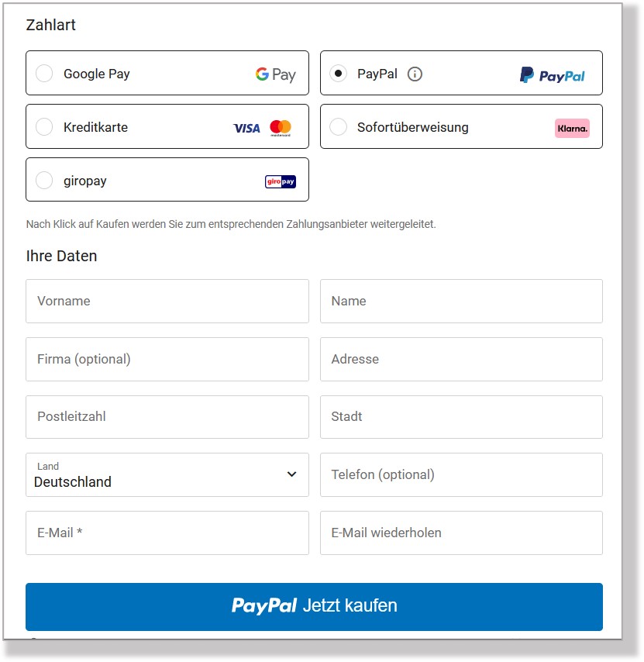Screen dimensions: 644x662
Task: Click the Visa logo
Action: (247, 128)
